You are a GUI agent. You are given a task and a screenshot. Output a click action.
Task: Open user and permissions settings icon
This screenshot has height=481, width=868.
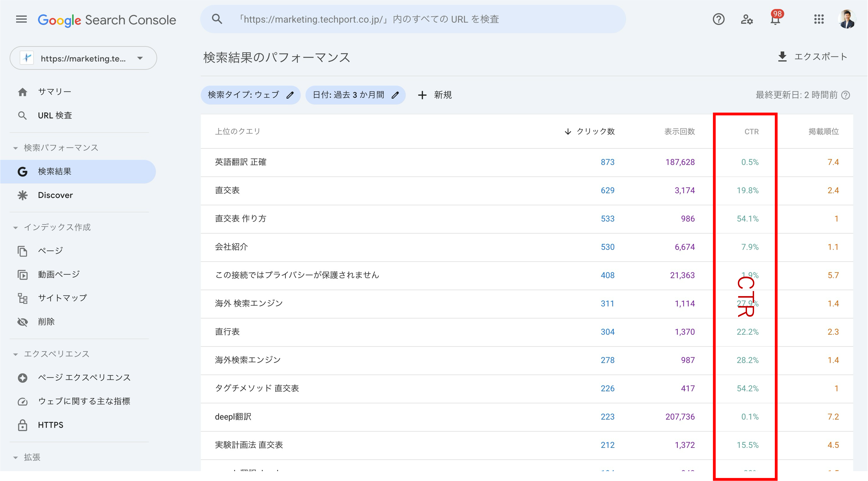(x=747, y=19)
